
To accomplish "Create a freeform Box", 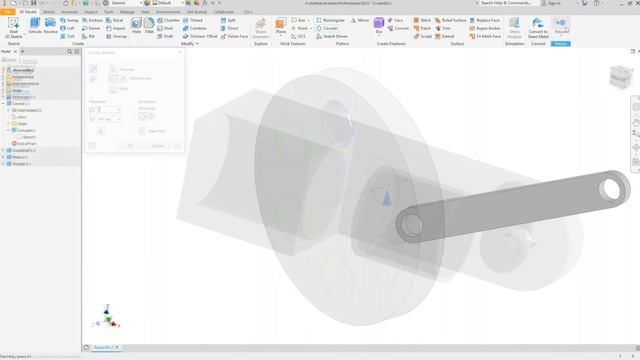I will pyautogui.click(x=379, y=26).
